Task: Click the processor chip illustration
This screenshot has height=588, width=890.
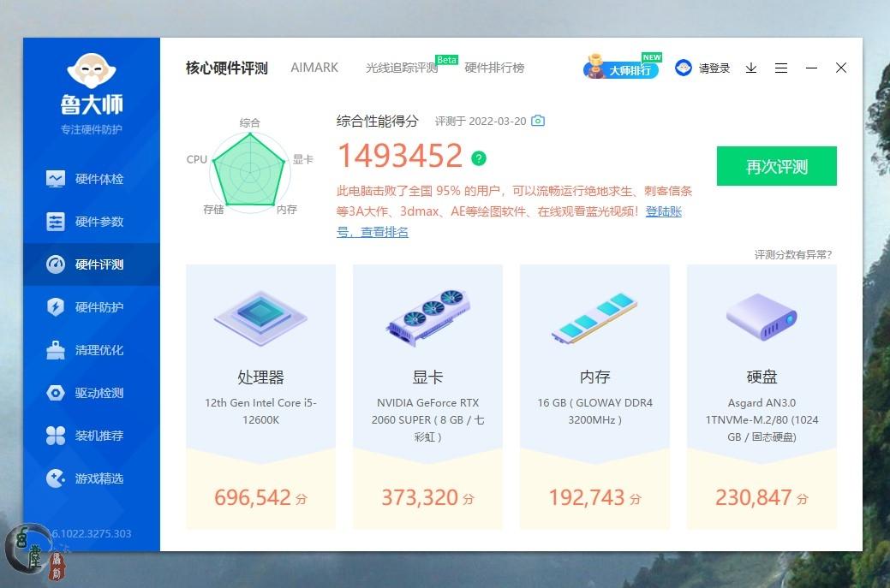Action: (260, 318)
